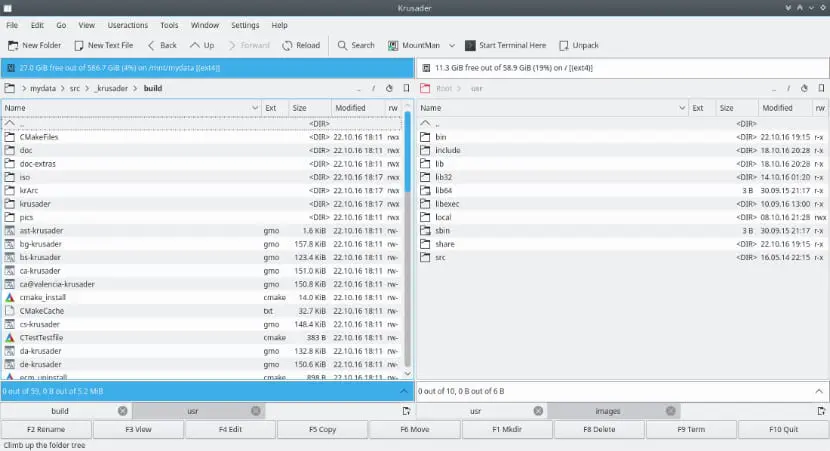Expand popup arrow beside 0 out of 10
The image size is (830, 451).
(x=819, y=391)
